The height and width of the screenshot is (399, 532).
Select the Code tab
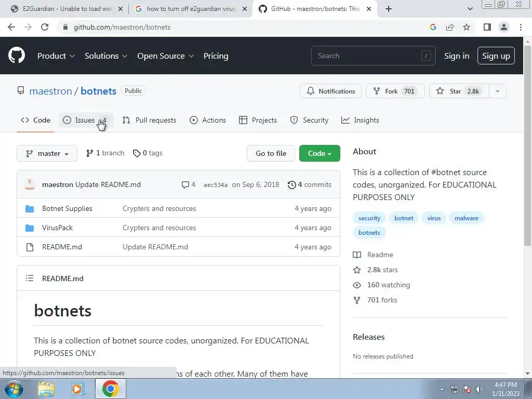pyautogui.click(x=35, y=120)
